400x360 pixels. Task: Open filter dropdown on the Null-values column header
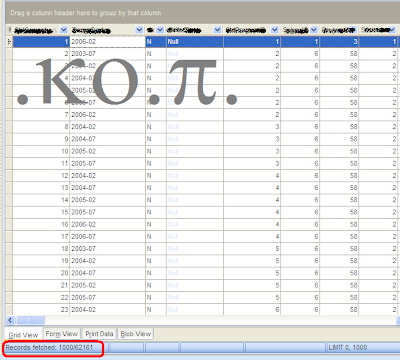[x=217, y=30]
